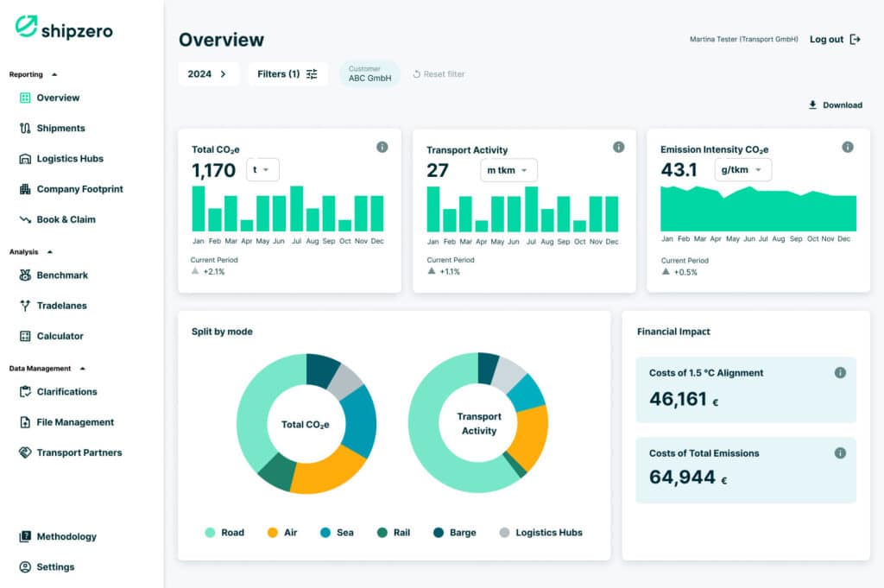Click info icon for Costs of Total Emissions
The image size is (884, 588).
point(840,452)
